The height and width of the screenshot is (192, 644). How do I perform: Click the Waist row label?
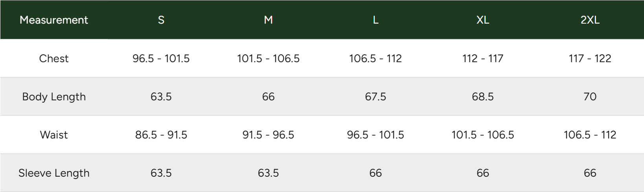point(54,135)
